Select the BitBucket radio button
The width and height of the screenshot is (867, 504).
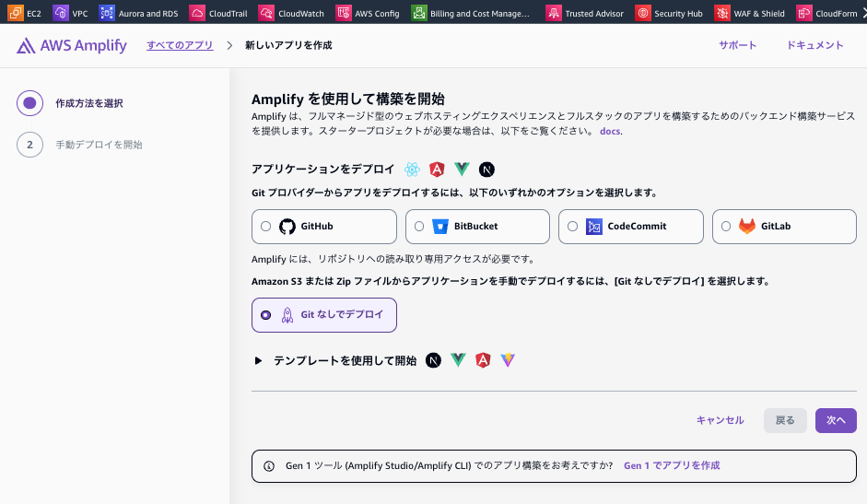tap(419, 227)
